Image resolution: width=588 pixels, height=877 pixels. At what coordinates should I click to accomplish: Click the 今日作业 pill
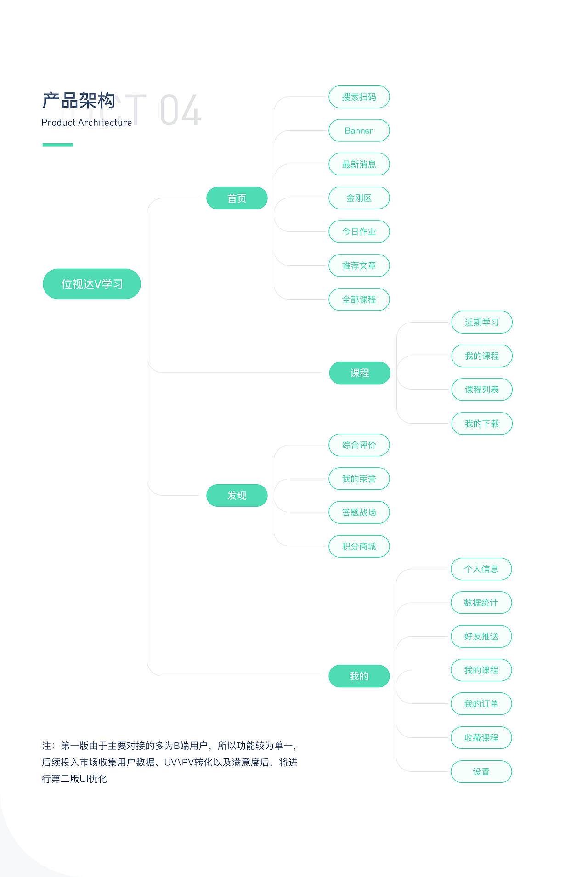click(359, 232)
